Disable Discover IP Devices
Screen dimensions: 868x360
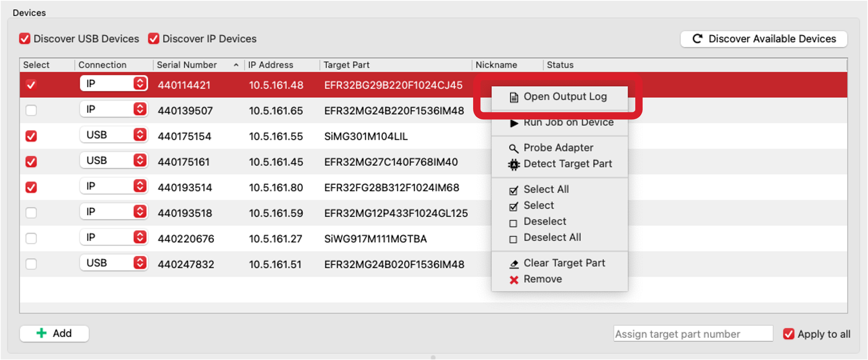click(153, 38)
